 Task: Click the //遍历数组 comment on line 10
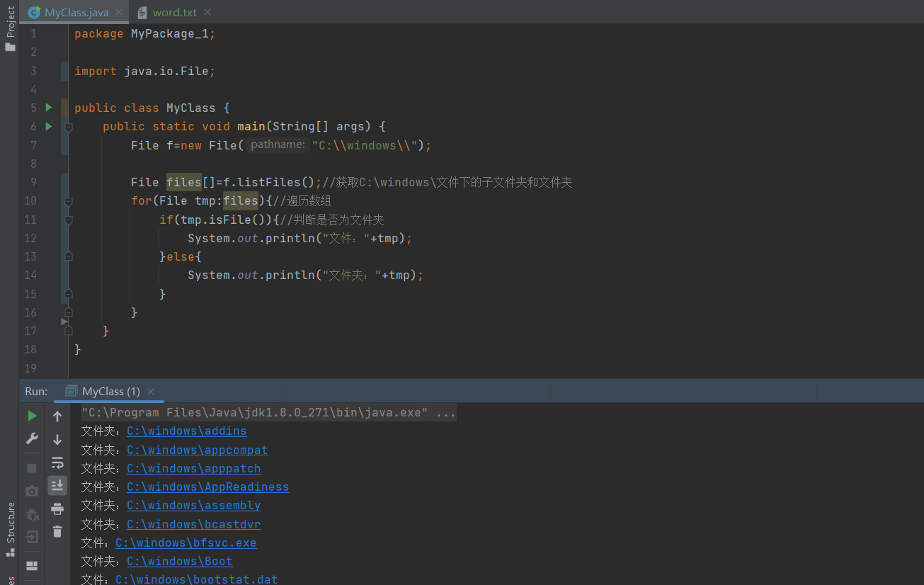(x=302, y=200)
